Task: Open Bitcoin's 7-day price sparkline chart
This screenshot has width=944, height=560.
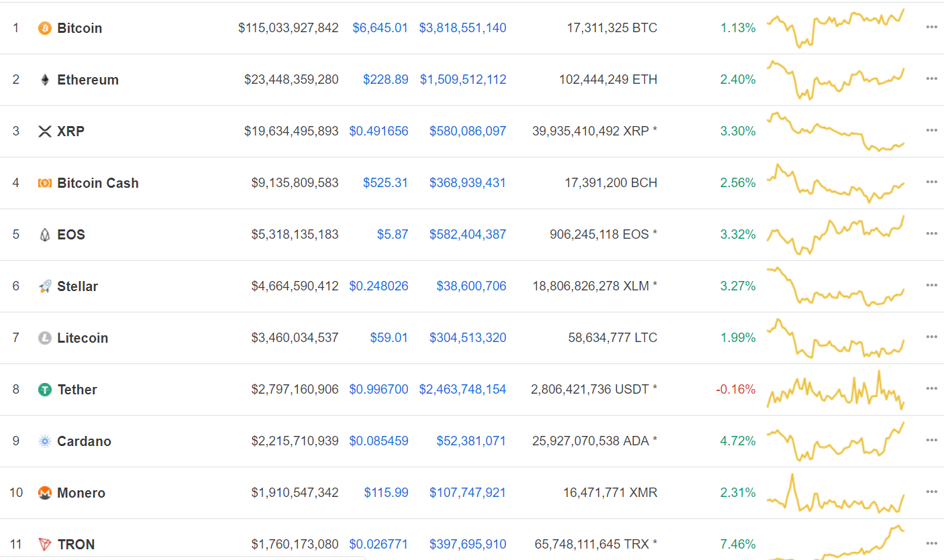Action: point(836,28)
